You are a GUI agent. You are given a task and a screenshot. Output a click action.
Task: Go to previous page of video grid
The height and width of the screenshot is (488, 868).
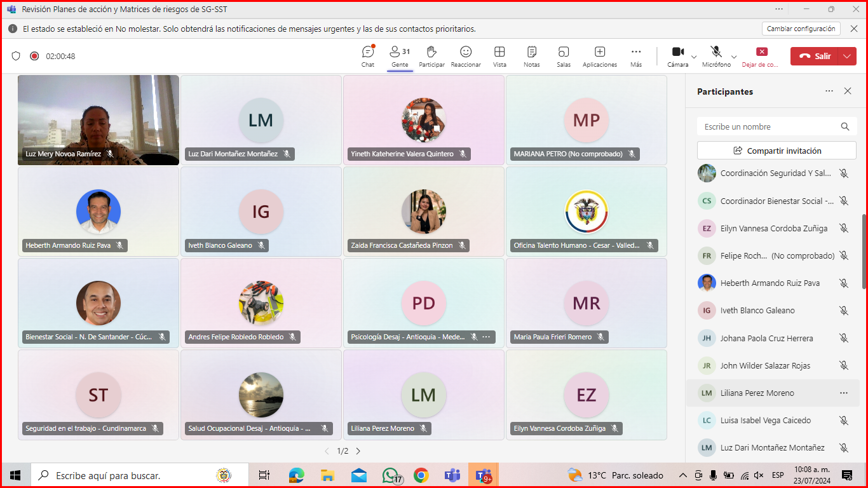(x=327, y=451)
